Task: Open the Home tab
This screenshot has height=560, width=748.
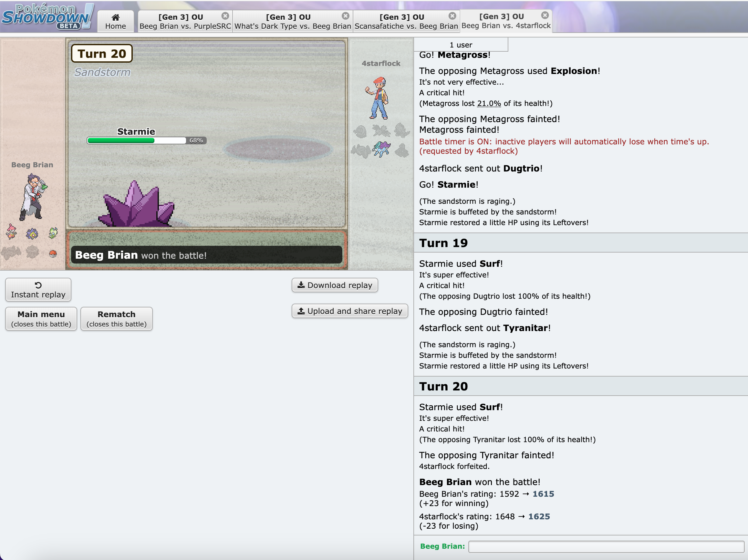Action: tap(115, 21)
